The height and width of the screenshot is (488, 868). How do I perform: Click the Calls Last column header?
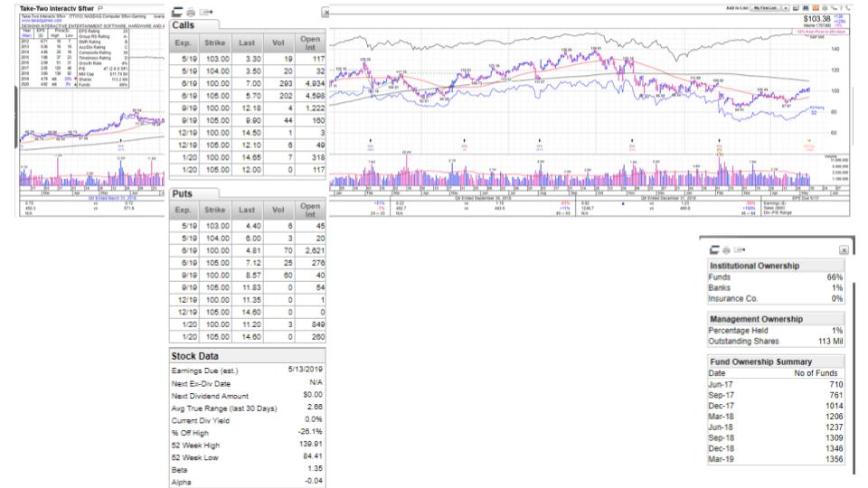coord(247,42)
